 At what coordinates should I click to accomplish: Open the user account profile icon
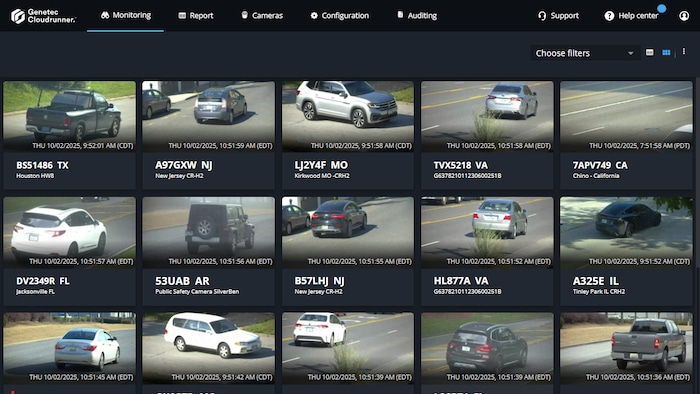[x=684, y=16]
